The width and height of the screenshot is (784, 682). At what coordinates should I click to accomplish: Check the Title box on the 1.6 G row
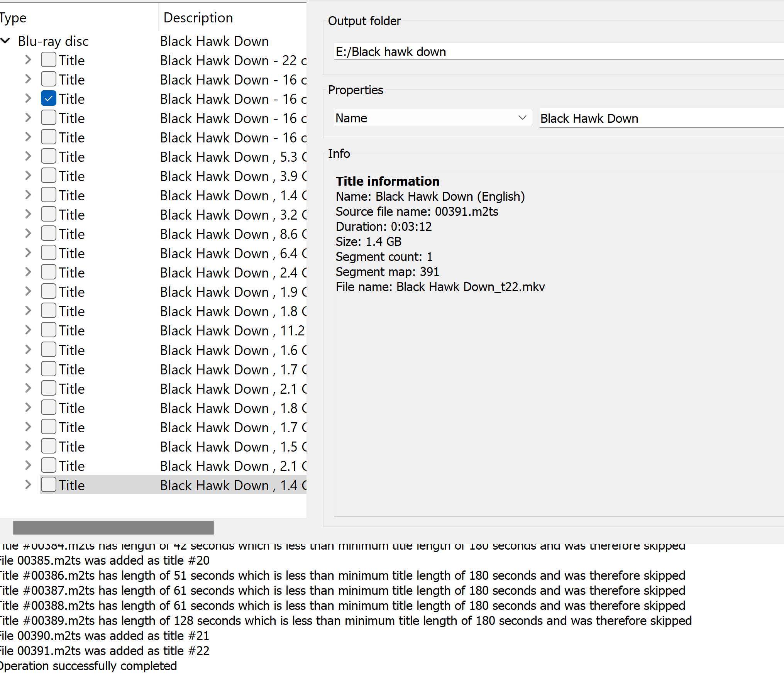tap(49, 350)
